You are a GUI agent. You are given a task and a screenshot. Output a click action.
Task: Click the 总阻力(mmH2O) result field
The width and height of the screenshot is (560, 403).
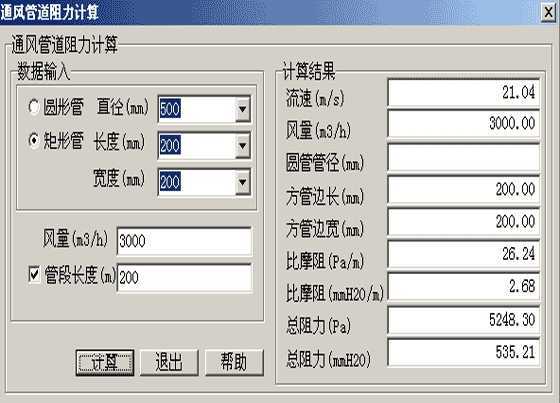[464, 352]
